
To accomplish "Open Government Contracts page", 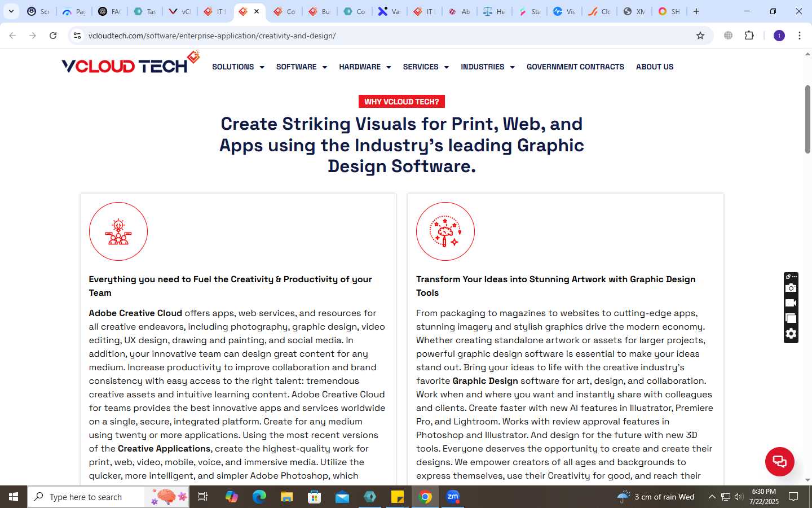I will click(x=575, y=67).
